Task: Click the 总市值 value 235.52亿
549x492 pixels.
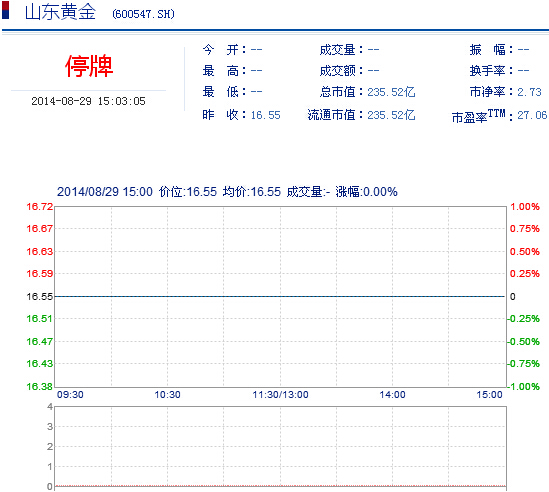Action: 391,92
